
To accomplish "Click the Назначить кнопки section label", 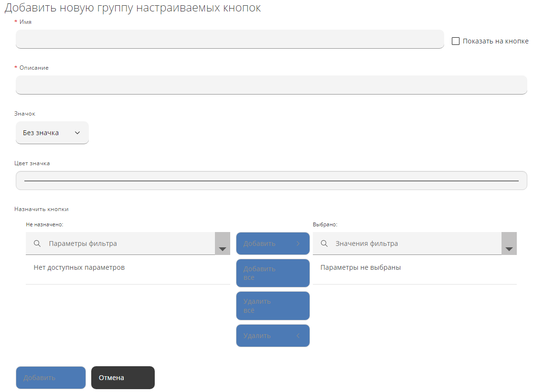I will point(42,209).
